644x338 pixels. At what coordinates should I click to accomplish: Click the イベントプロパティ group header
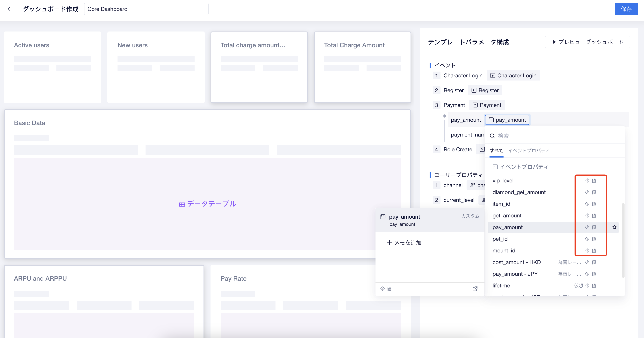[520, 167]
